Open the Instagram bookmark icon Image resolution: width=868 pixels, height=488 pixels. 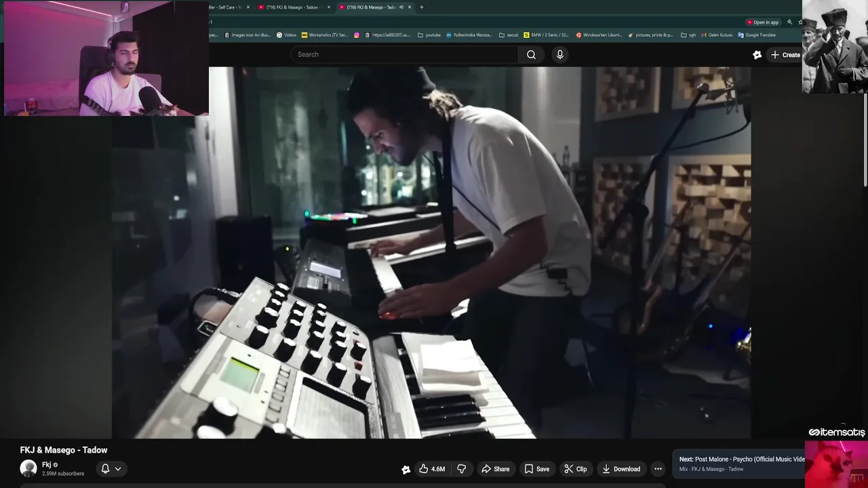pos(357,35)
